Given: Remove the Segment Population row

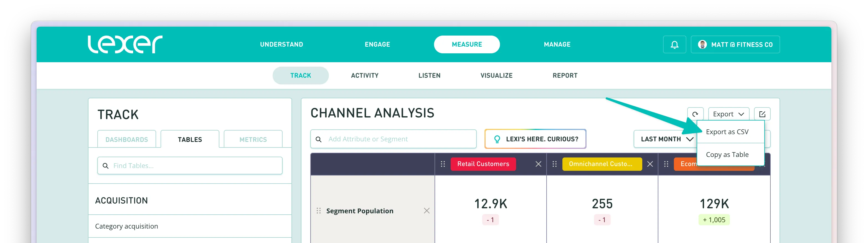Looking at the screenshot, I should click(427, 211).
